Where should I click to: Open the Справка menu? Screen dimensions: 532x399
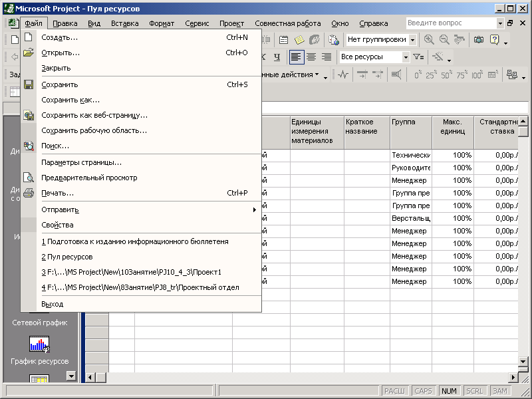pyautogui.click(x=374, y=23)
